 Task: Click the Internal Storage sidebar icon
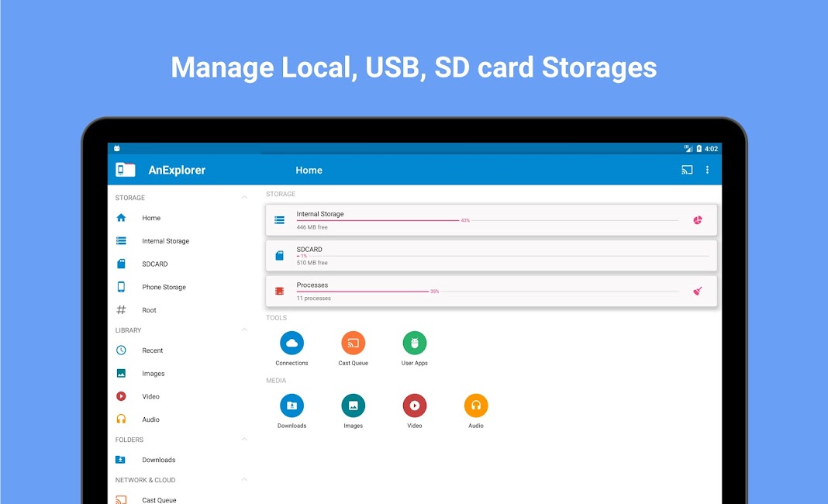pyautogui.click(x=121, y=241)
